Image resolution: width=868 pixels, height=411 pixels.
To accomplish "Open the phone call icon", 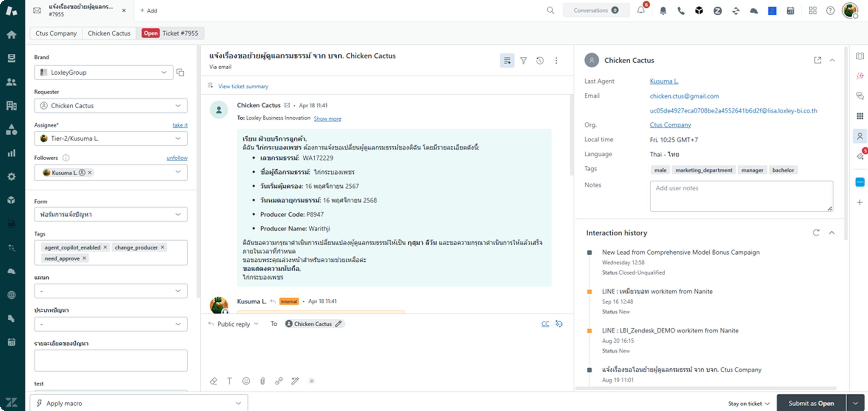I will pos(681,11).
